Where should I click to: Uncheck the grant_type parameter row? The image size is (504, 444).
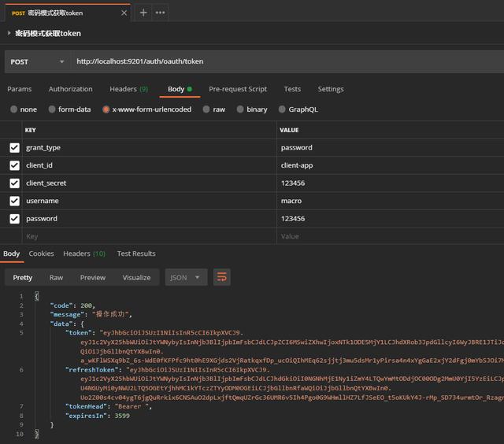pyautogui.click(x=14, y=148)
